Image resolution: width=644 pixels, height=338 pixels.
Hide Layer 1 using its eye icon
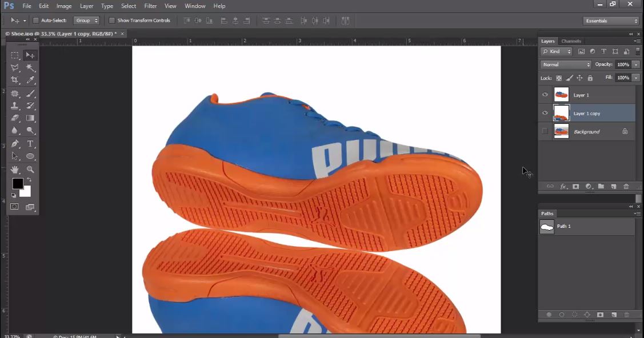coord(545,95)
